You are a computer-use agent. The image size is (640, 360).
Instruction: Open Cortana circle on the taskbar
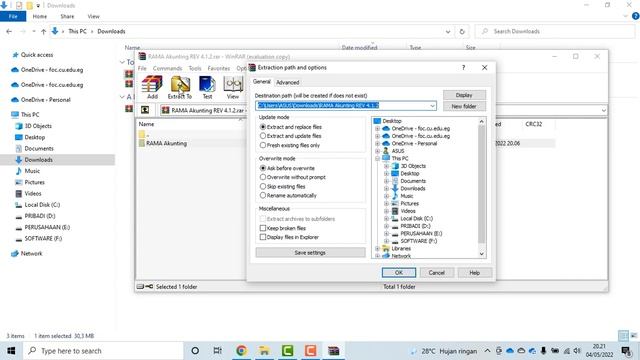[195, 351]
